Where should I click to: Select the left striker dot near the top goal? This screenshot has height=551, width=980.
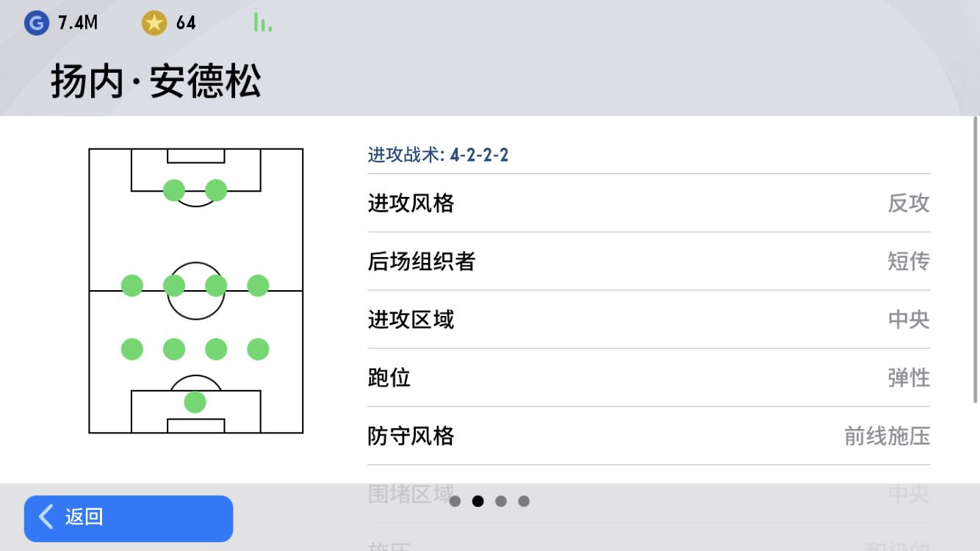click(x=174, y=190)
